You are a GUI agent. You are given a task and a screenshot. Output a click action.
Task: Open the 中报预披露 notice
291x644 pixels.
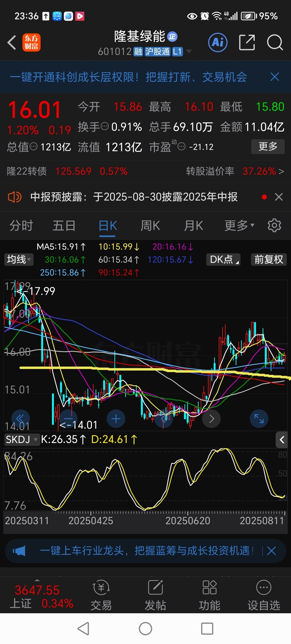(x=134, y=197)
